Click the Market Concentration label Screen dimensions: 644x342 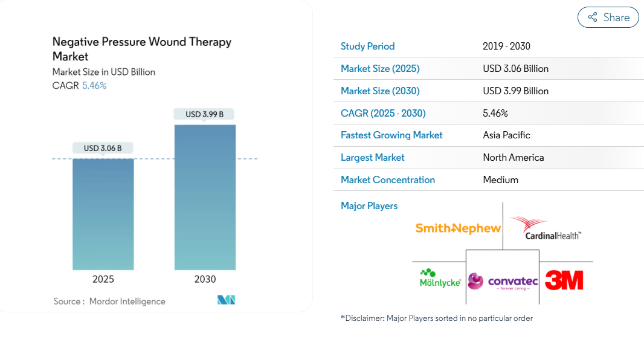coord(388,180)
